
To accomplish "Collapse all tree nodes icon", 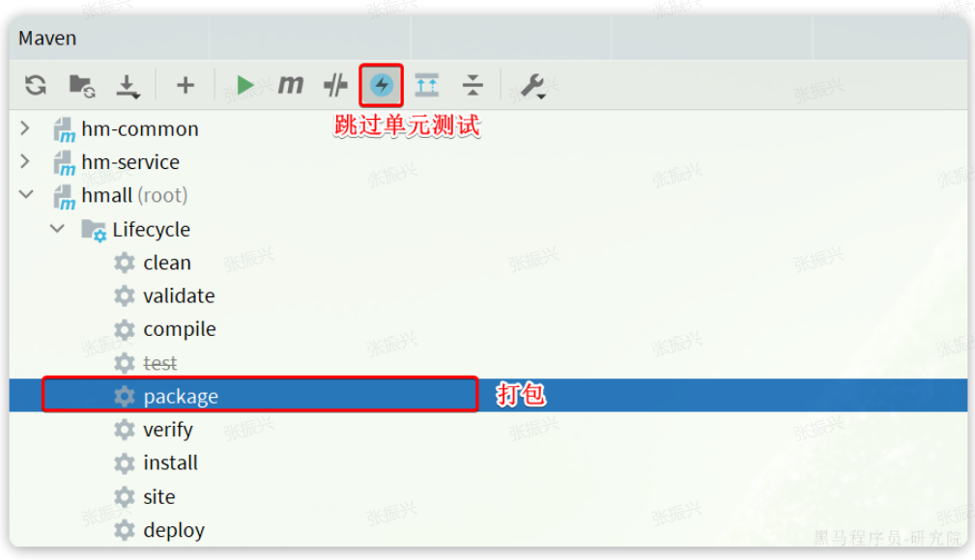I will (x=473, y=85).
